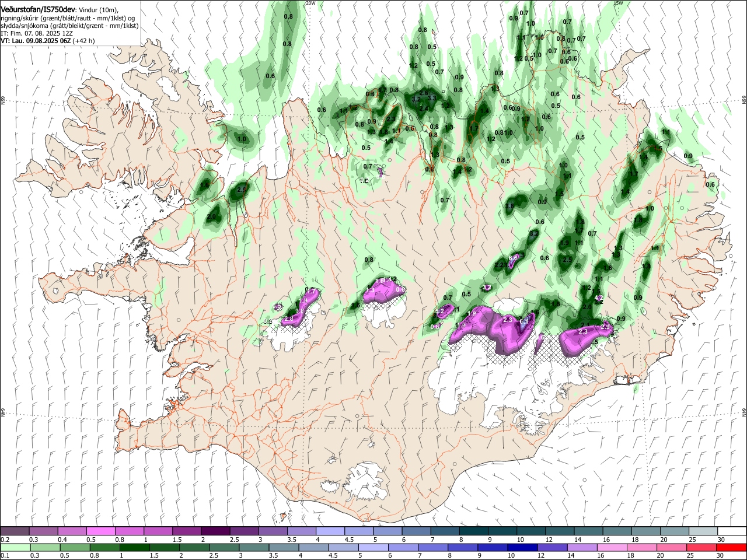Pick the lilac rain swatch for 14–16 mm

[x=581, y=548]
